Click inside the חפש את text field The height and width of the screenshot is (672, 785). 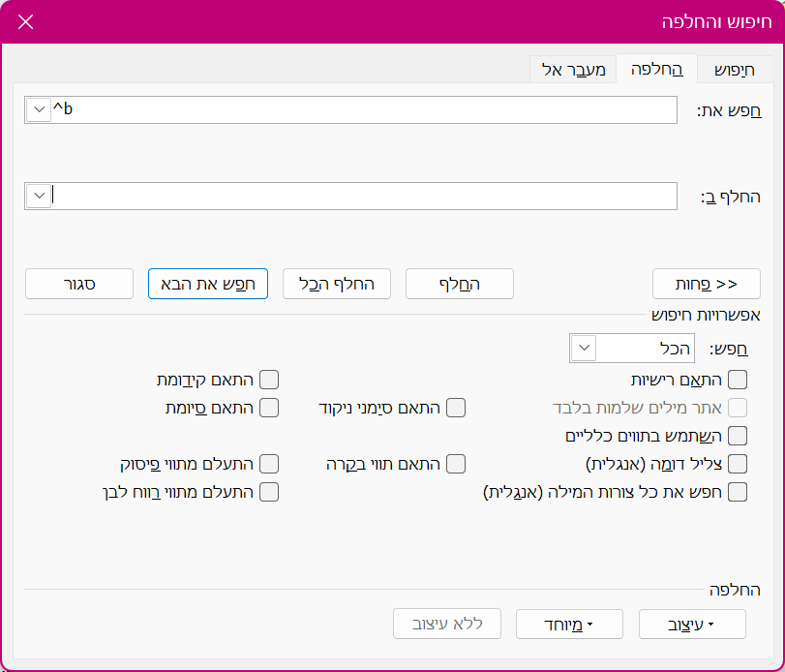(368, 110)
